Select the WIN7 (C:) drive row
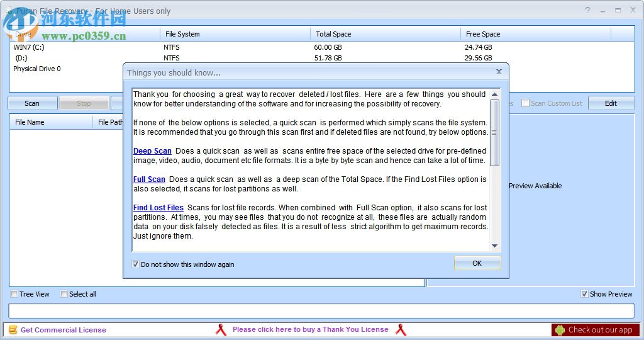The image size is (644, 340). pyautogui.click(x=322, y=47)
